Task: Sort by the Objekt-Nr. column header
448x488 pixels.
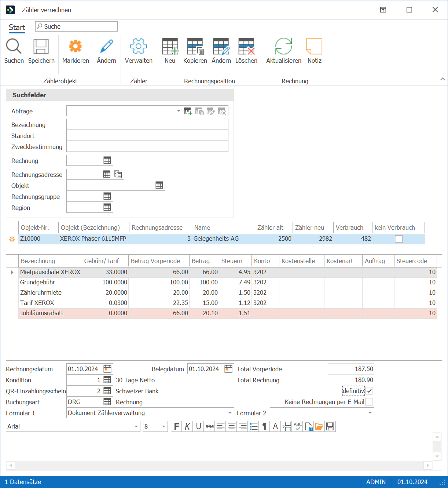Action: (38, 227)
